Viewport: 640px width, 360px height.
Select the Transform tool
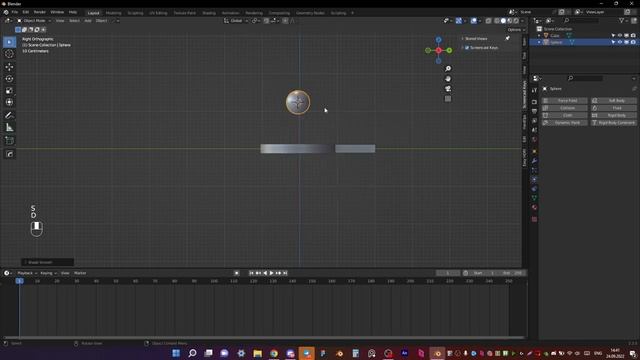(9, 102)
